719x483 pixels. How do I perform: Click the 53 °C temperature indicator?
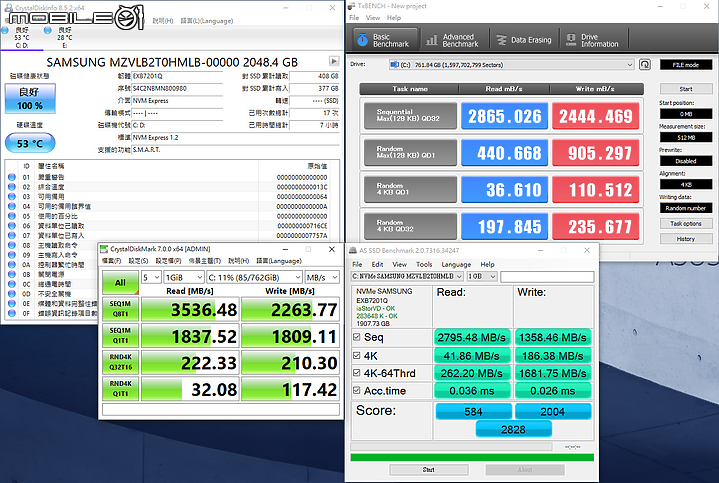pyautogui.click(x=30, y=143)
